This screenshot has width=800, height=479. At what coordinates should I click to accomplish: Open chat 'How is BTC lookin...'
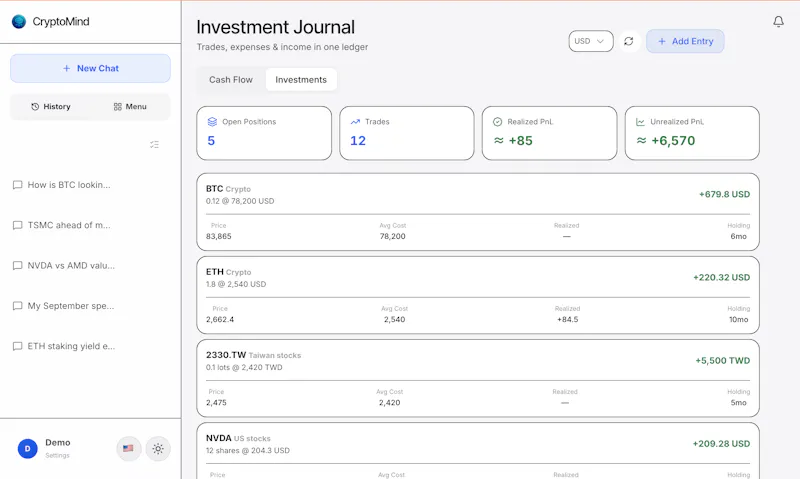pyautogui.click(x=69, y=185)
